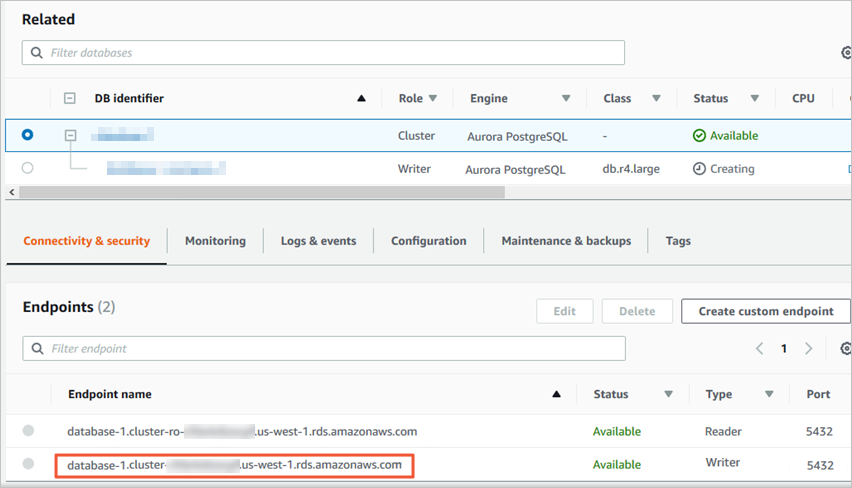Open the endpoints Status sort dropdown
The width and height of the screenshot is (852, 488).
click(x=668, y=394)
